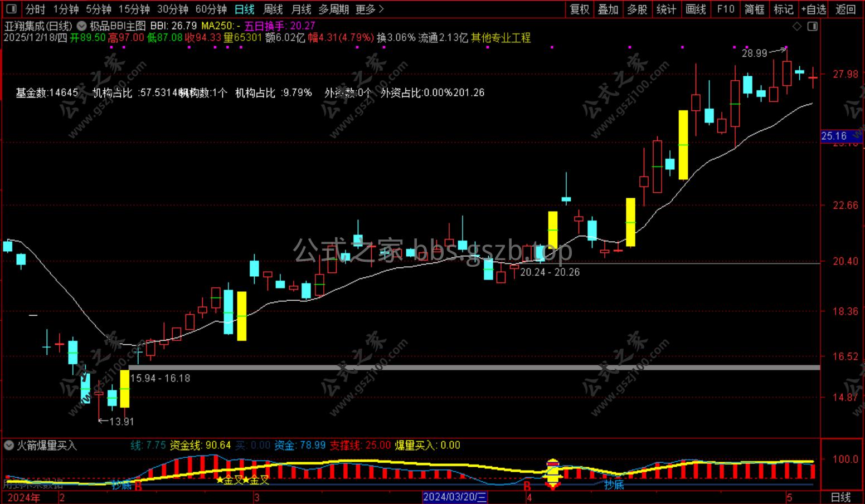Click the 基金数:14645 label
865x504 pixels.
[47, 93]
